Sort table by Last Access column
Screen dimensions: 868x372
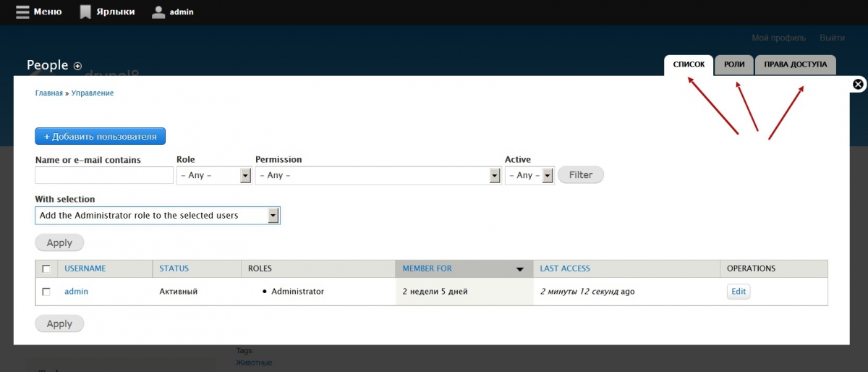click(x=565, y=269)
